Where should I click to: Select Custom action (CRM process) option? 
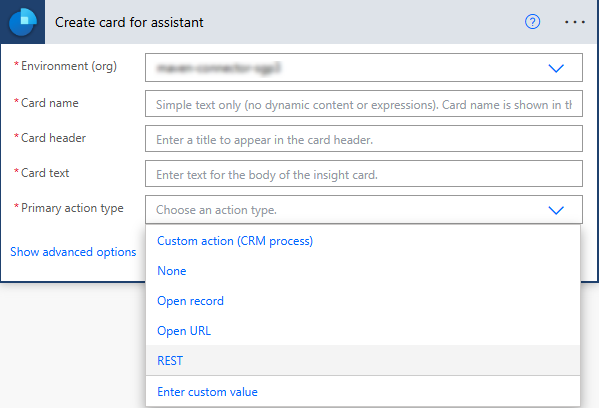[363, 241]
